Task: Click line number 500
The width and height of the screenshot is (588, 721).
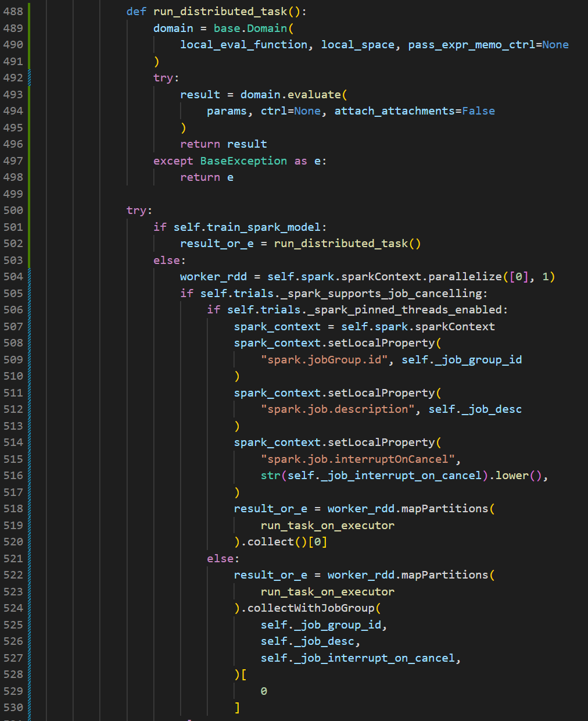Action: (13, 210)
